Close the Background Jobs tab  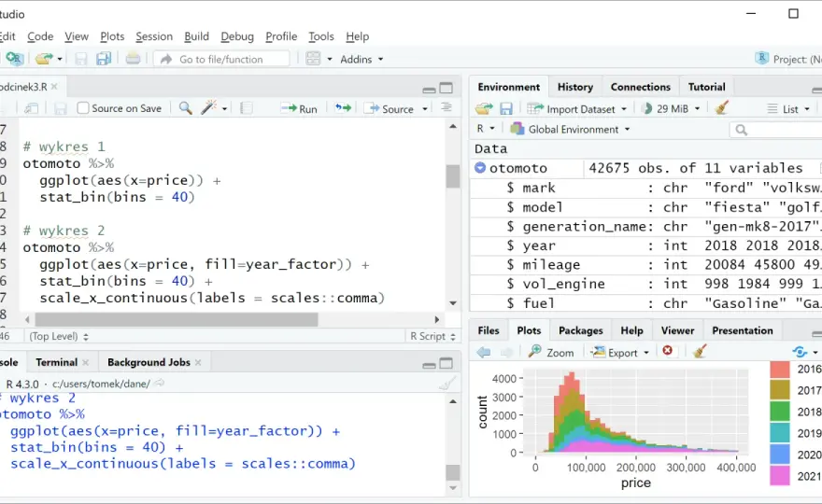coord(198,362)
